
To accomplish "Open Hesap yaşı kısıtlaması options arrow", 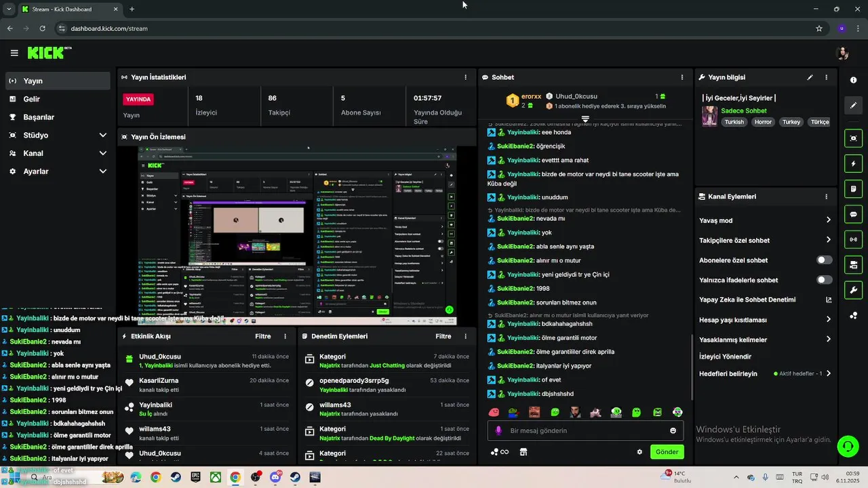I will click(x=828, y=319).
